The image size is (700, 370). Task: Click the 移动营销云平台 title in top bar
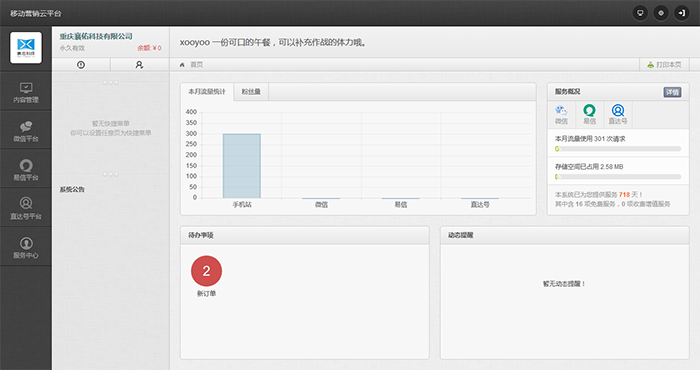pyautogui.click(x=36, y=13)
